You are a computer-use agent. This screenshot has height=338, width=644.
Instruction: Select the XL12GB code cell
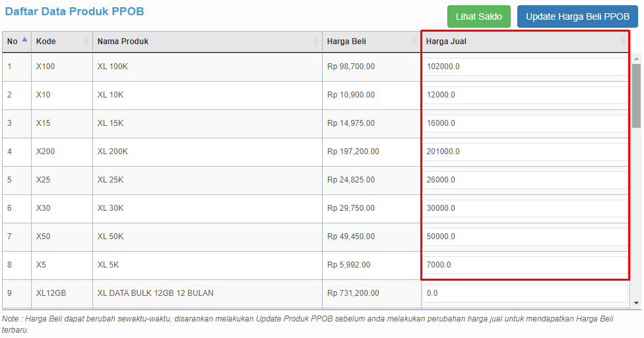click(62, 293)
